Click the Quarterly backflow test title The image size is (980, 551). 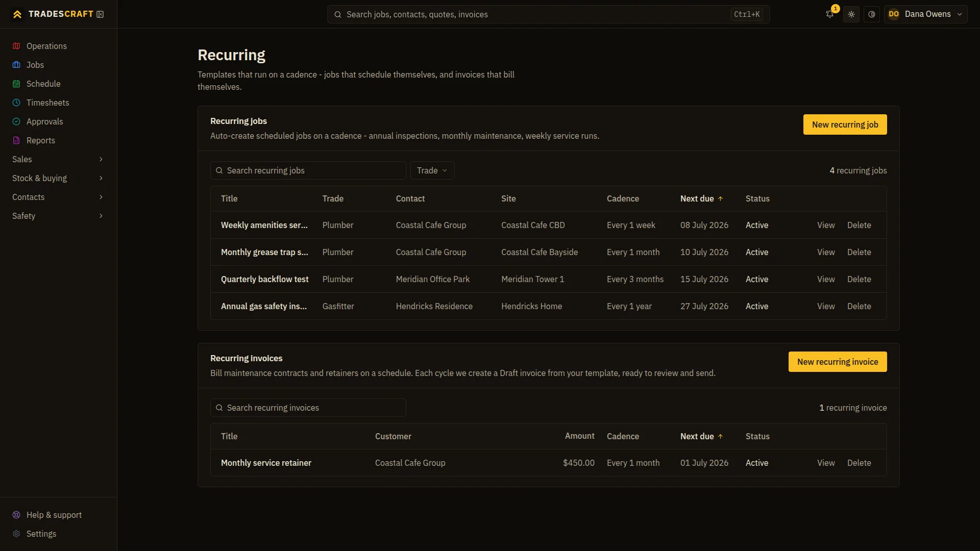[264, 279]
